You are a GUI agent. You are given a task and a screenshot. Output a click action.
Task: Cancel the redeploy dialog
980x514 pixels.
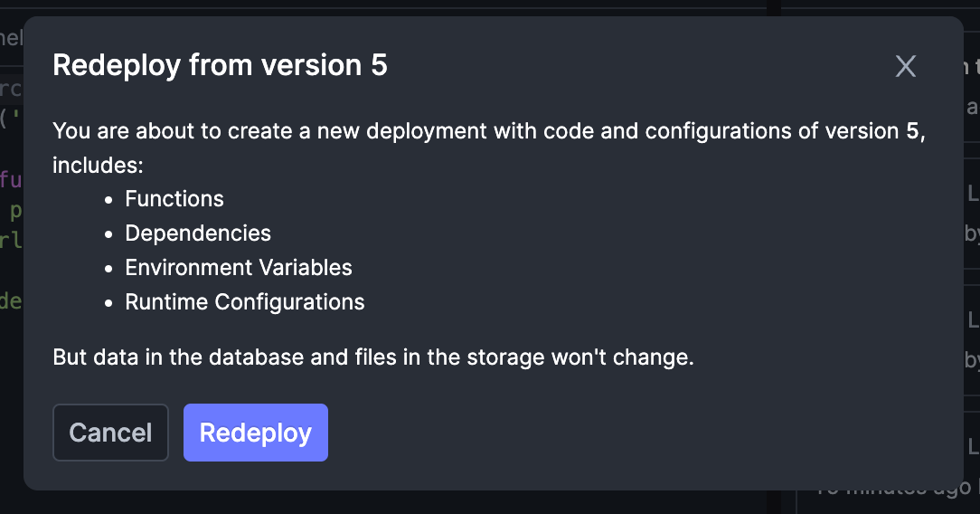[110, 433]
